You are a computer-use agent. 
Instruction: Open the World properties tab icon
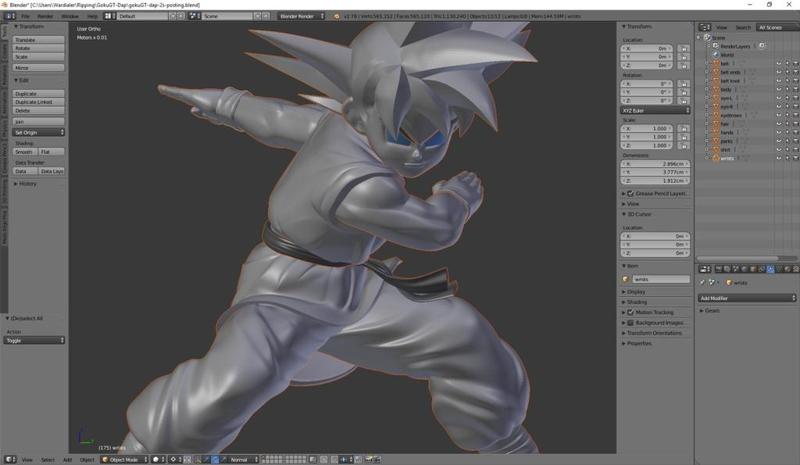click(x=744, y=269)
